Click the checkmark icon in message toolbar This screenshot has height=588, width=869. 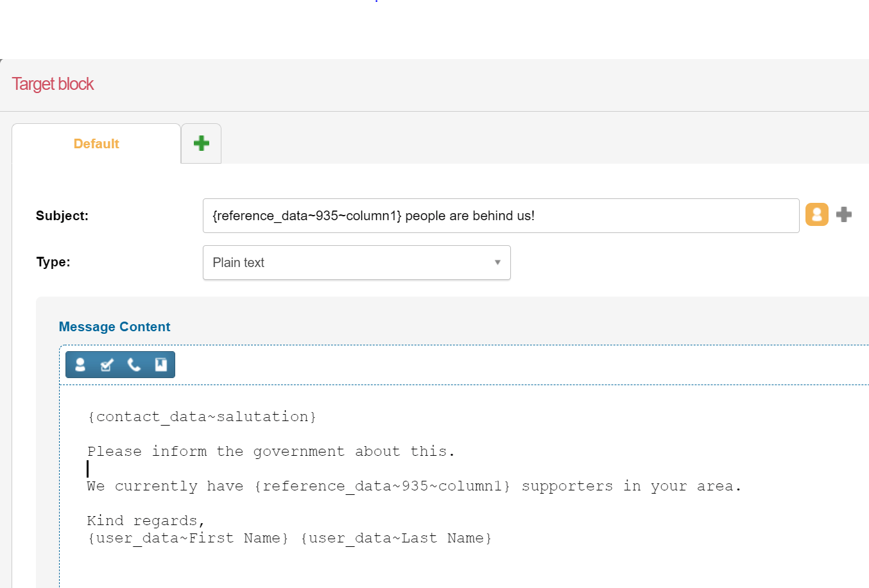[107, 365]
